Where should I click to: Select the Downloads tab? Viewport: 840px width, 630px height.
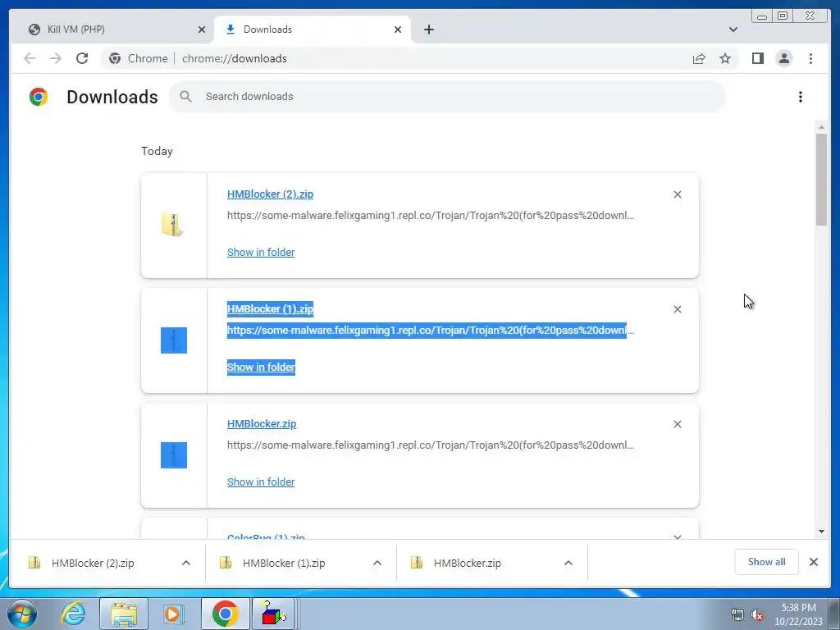click(x=313, y=30)
